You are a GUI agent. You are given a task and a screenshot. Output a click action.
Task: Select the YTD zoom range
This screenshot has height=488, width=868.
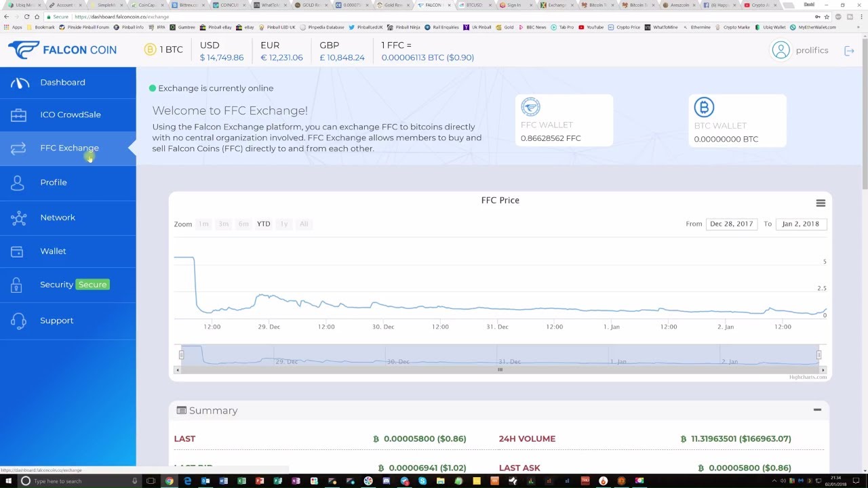point(263,224)
